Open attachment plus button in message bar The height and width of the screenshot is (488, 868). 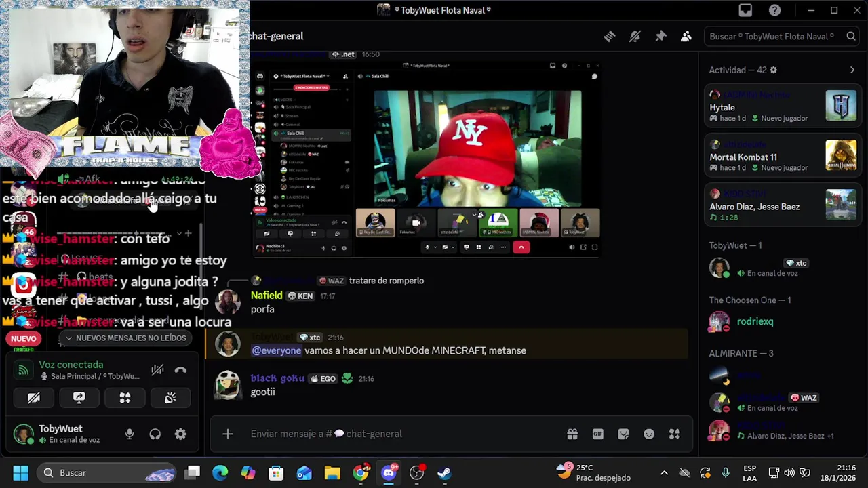pyautogui.click(x=228, y=434)
